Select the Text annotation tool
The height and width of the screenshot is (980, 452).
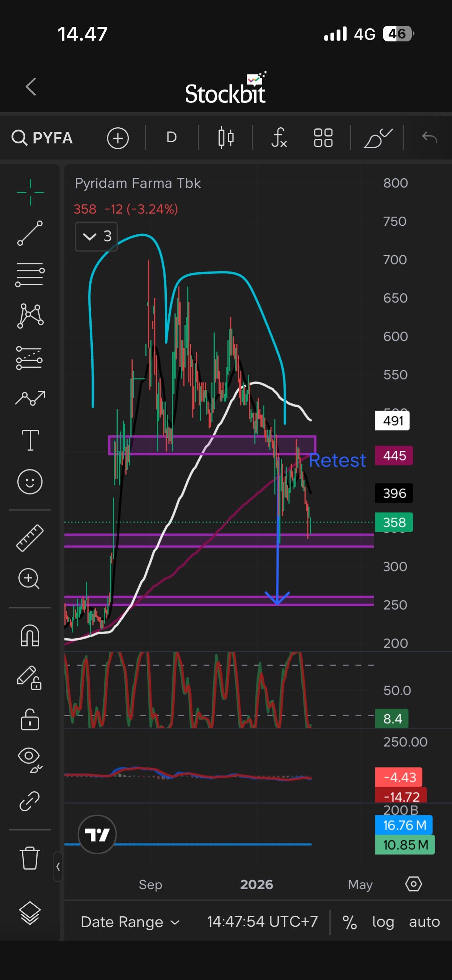30,440
